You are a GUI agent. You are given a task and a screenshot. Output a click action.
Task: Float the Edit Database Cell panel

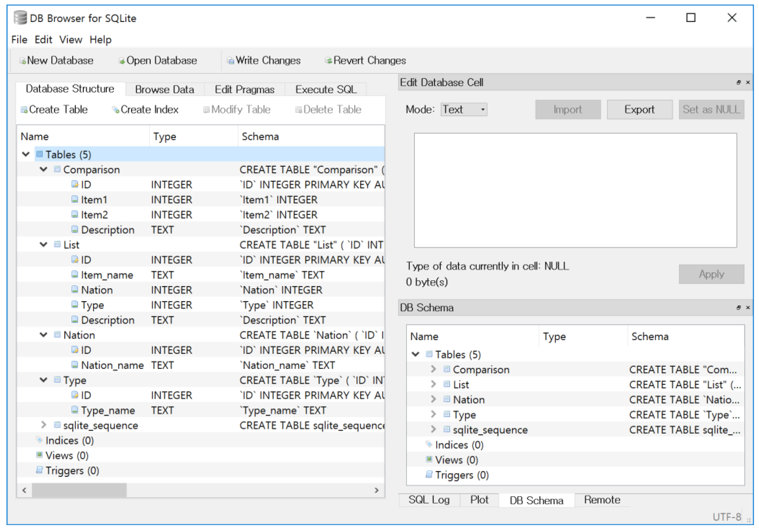pyautogui.click(x=739, y=83)
